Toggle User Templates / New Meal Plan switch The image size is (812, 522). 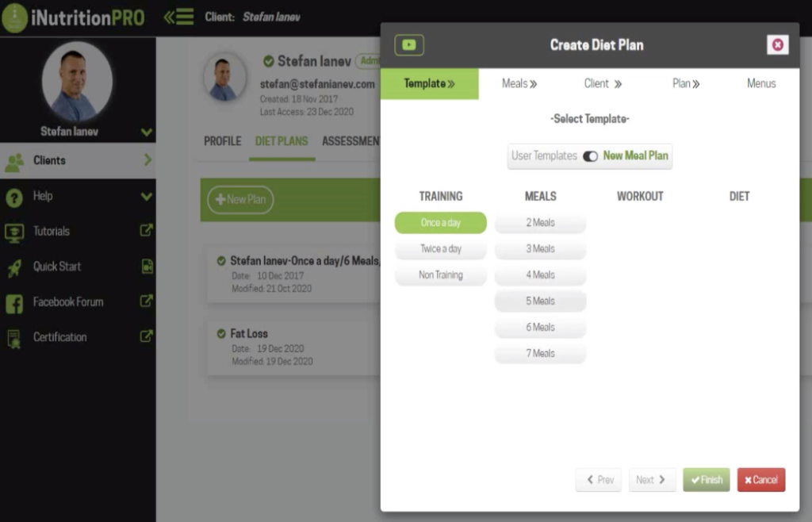coord(590,156)
